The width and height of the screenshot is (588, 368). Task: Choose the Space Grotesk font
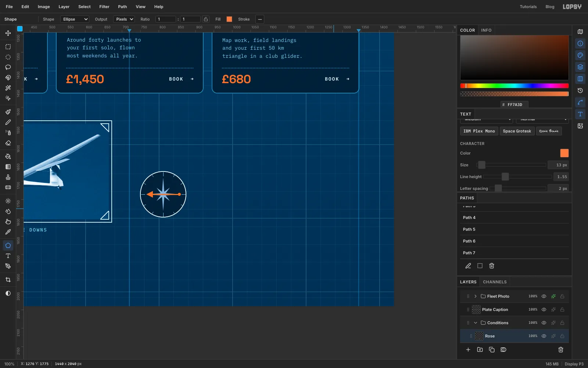pos(517,131)
